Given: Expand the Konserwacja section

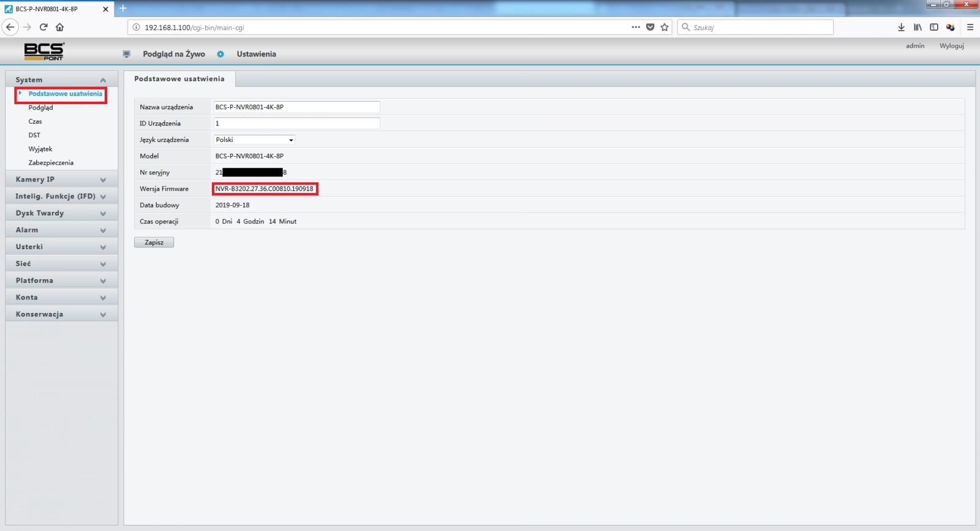Looking at the screenshot, I should pyautogui.click(x=61, y=314).
